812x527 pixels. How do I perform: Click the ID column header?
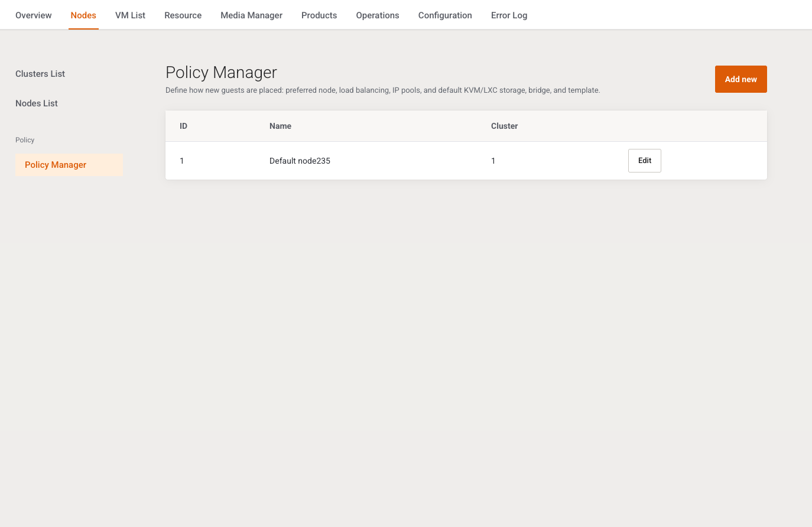(x=183, y=126)
